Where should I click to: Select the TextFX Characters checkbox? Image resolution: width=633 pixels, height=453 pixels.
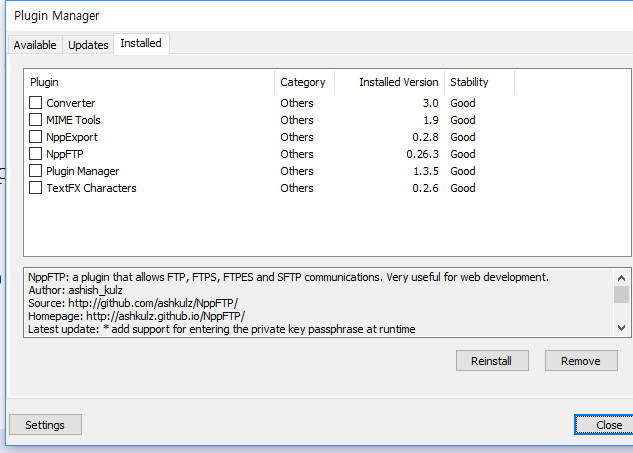tap(36, 187)
